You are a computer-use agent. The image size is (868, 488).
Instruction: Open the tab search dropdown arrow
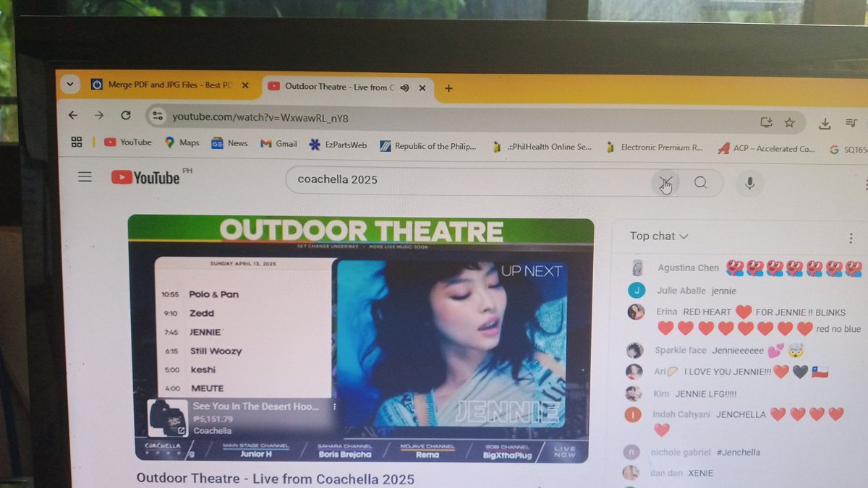pos(70,84)
